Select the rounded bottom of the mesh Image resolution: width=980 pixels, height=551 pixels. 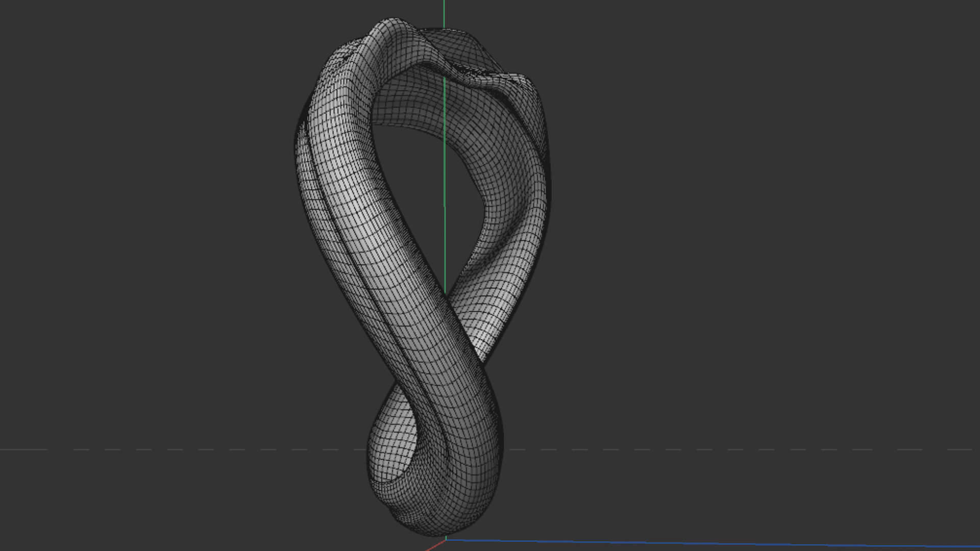click(439, 520)
